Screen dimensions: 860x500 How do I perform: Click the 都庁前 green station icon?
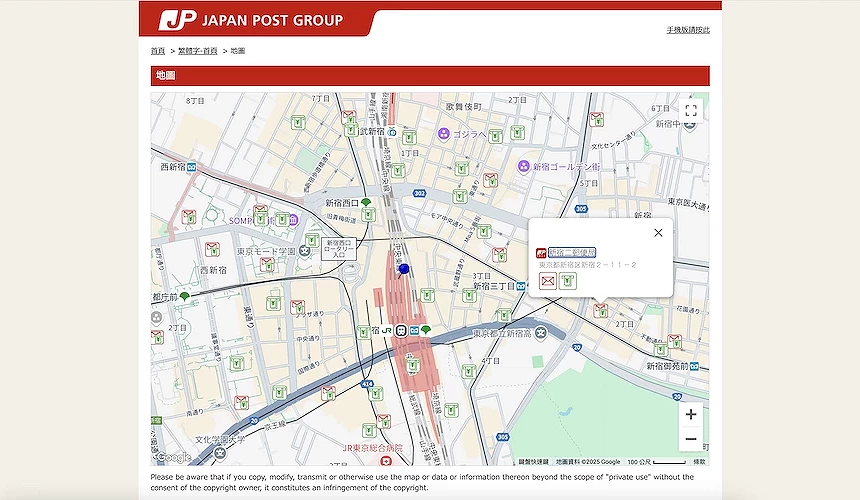click(x=184, y=297)
